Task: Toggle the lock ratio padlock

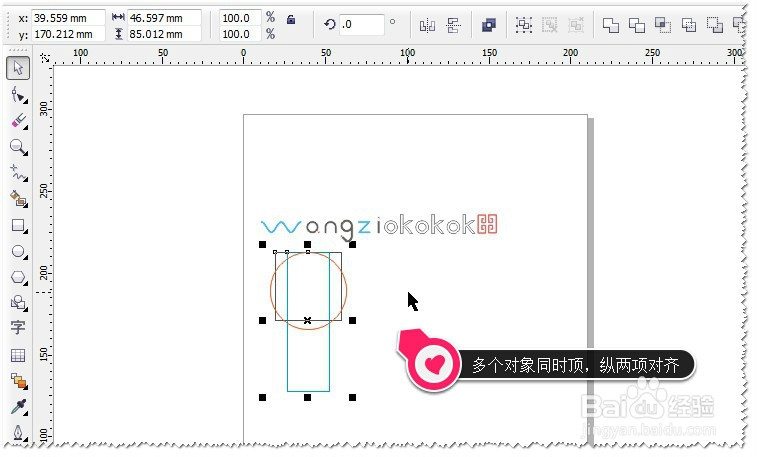Action: tap(291, 19)
